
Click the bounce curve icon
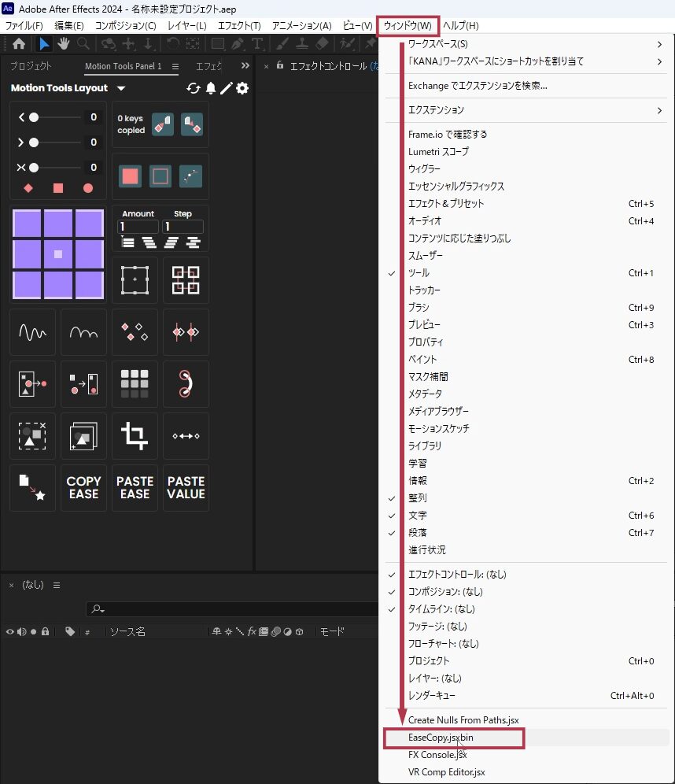pyautogui.click(x=83, y=332)
